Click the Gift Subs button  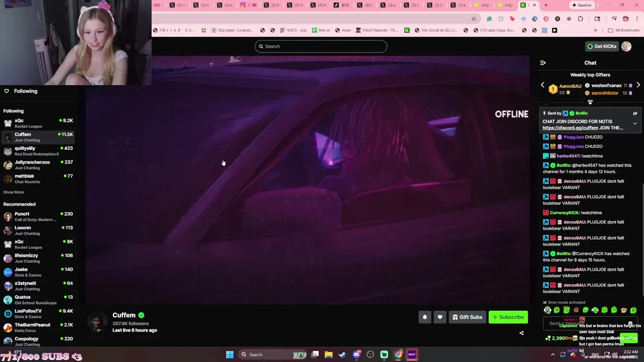point(467,317)
